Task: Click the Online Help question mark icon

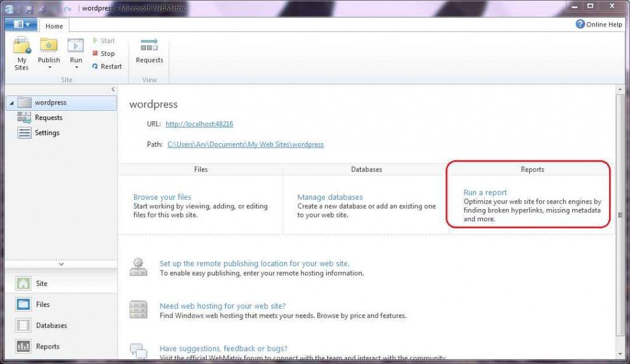Action: [x=580, y=24]
